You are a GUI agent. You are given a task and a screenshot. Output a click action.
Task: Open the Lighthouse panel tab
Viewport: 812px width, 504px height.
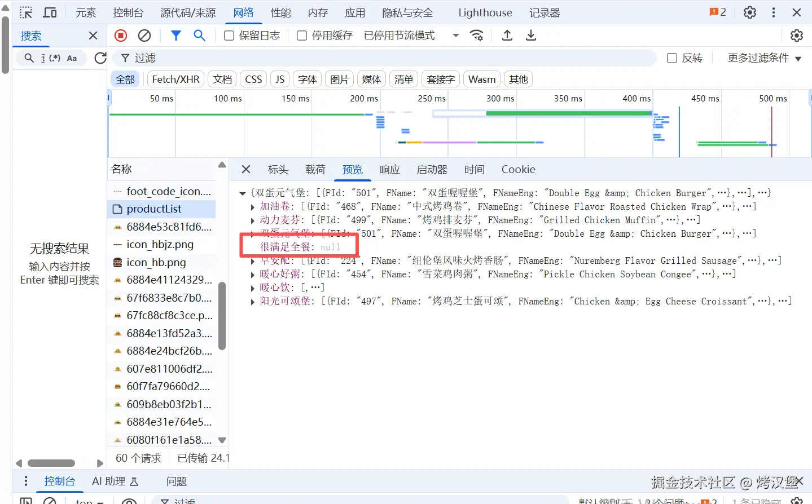pos(484,12)
